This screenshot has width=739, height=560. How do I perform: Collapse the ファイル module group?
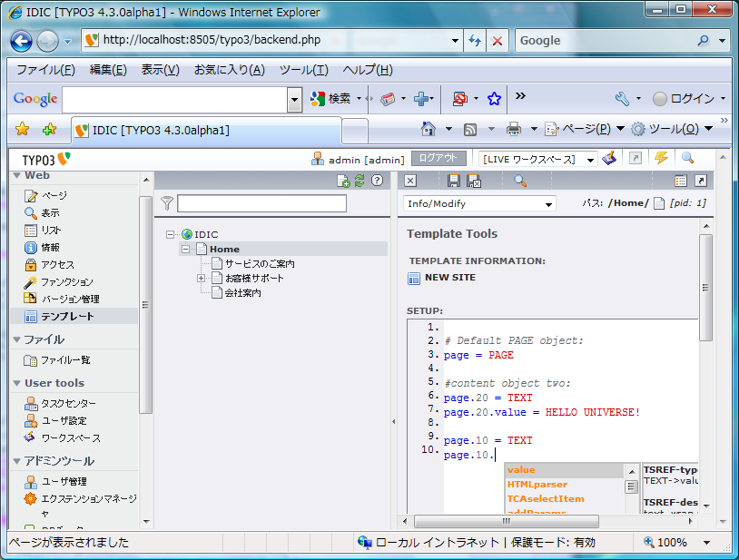click(17, 339)
